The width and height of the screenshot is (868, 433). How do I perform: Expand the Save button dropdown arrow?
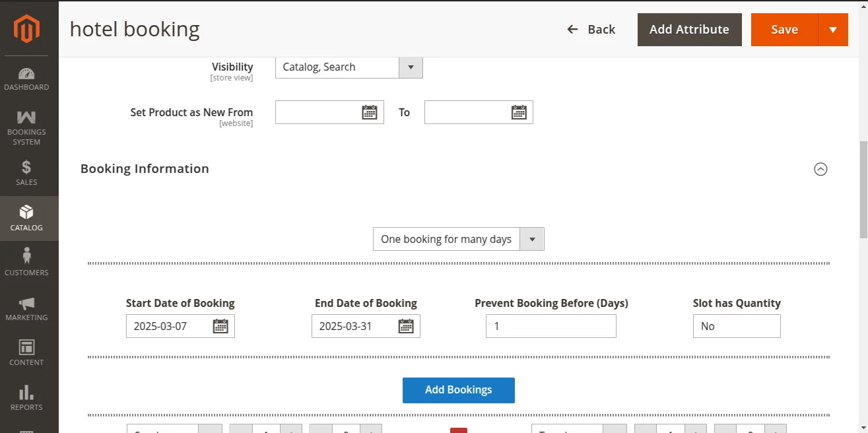(833, 30)
